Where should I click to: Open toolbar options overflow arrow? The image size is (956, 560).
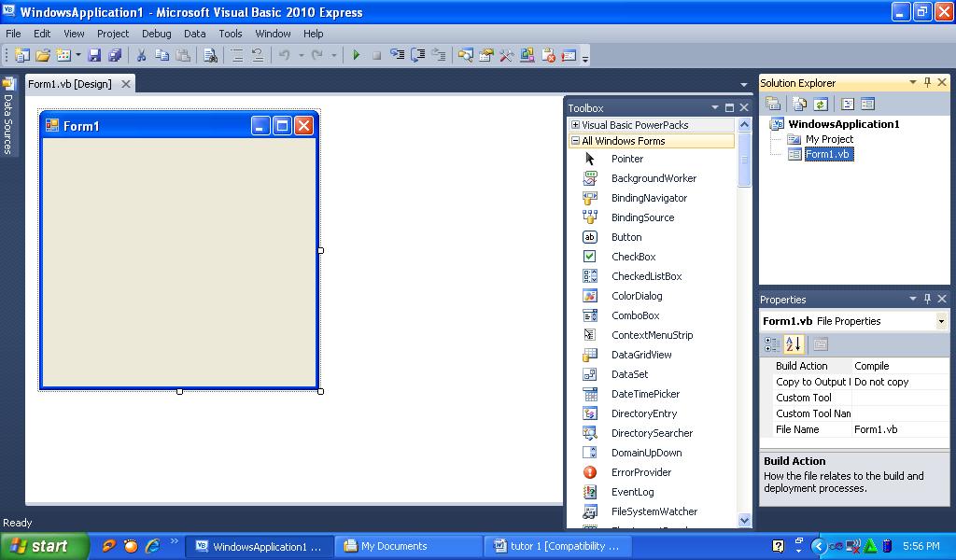coord(585,59)
